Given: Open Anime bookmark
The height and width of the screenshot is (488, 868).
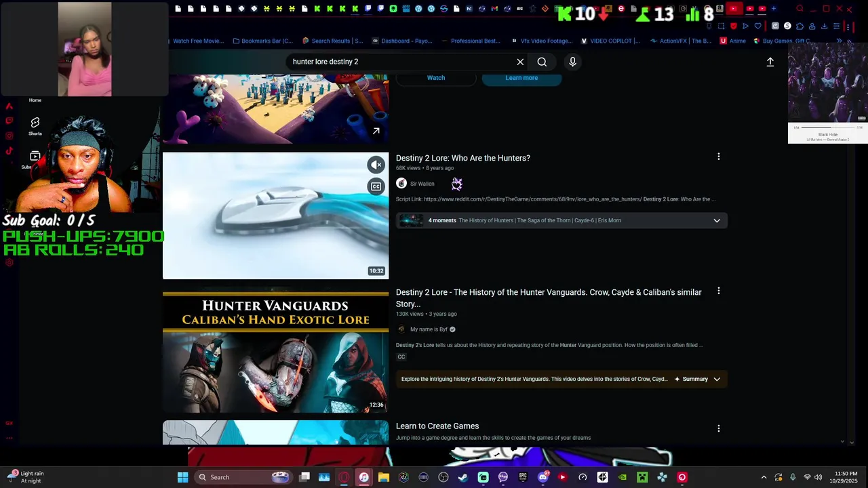Looking at the screenshot, I should (x=733, y=41).
